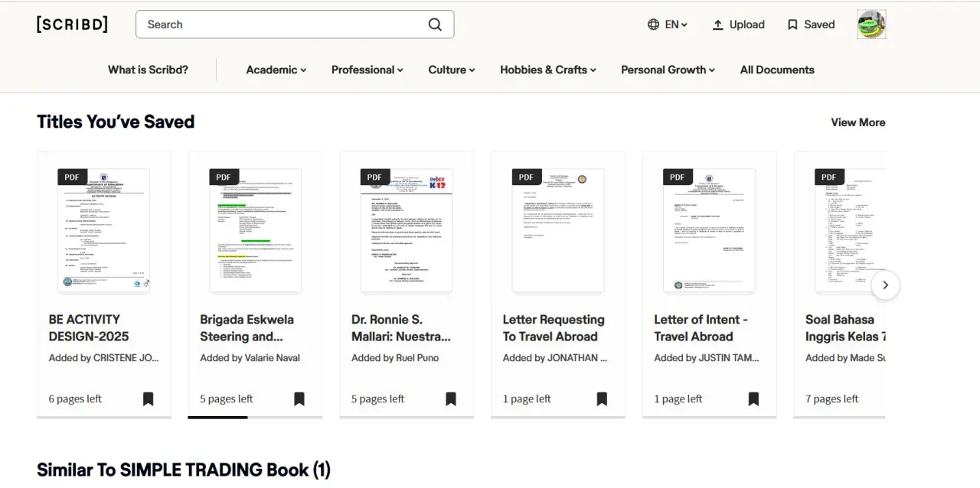
Task: Click Added by JONATHAN ... text
Action: (x=555, y=357)
